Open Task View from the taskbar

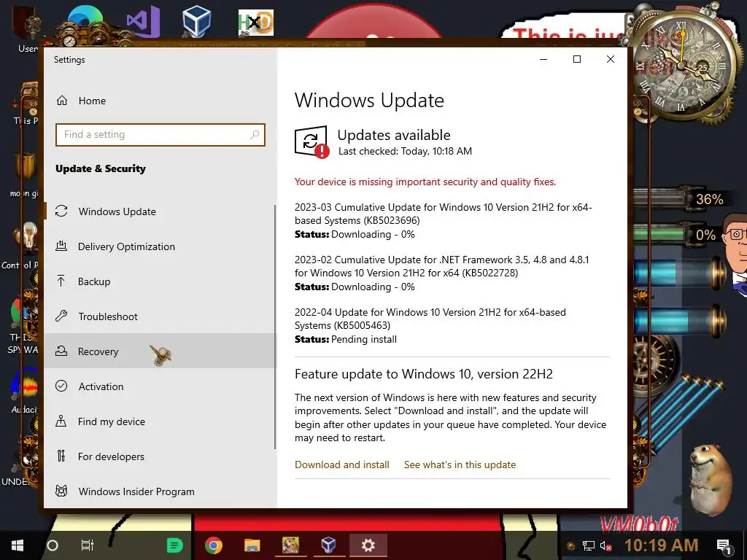pos(88,545)
